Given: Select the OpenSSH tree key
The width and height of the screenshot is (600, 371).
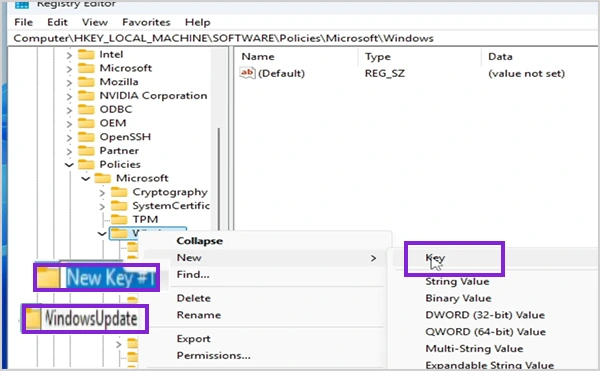Looking at the screenshot, I should 125,137.
